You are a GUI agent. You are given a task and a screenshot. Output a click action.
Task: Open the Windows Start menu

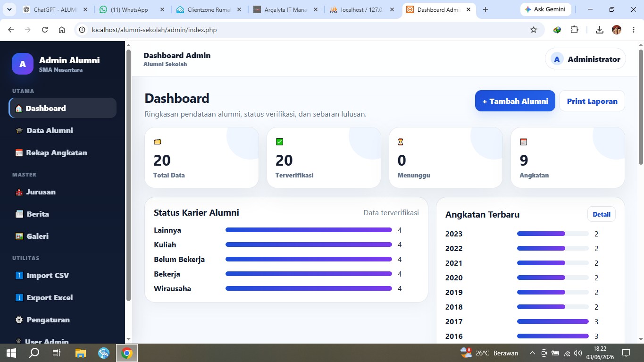click(11, 353)
